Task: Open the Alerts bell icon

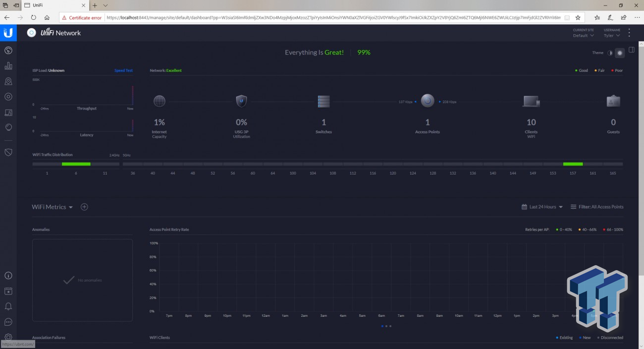Action: [8, 306]
